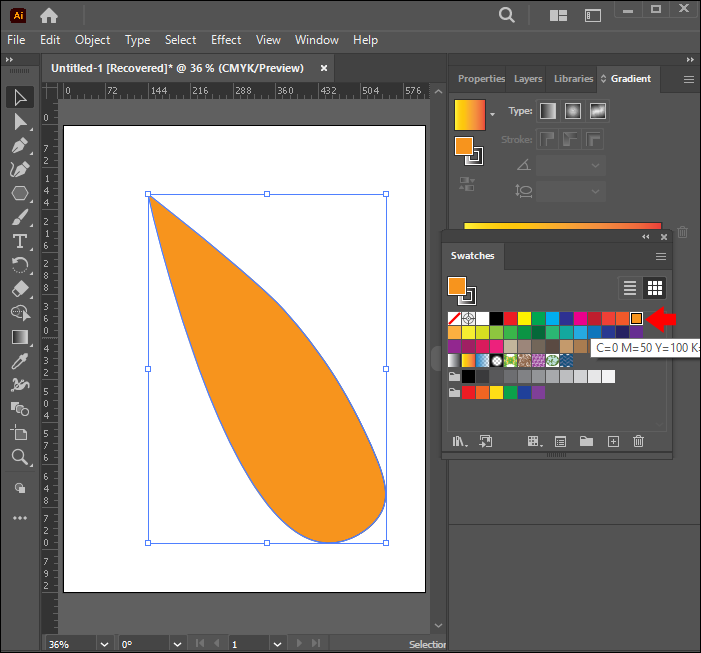Switch swatches to list view
This screenshot has height=653, width=701.
coord(630,288)
